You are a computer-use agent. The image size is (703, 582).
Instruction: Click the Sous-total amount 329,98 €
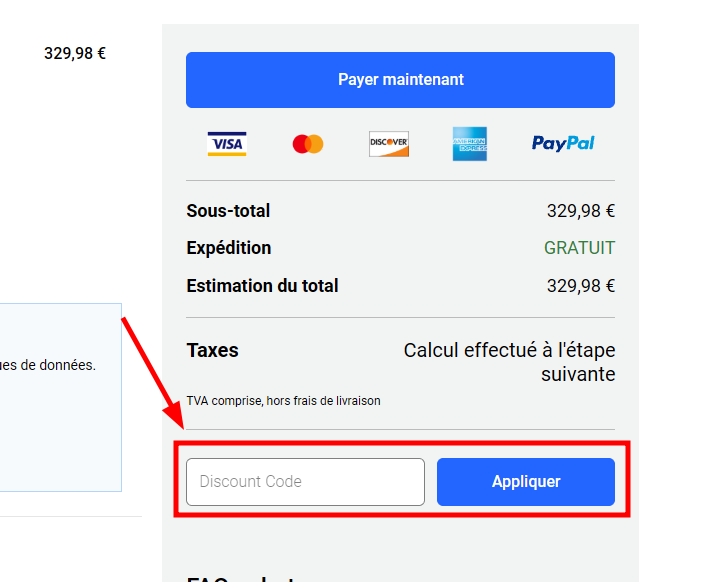pos(580,211)
